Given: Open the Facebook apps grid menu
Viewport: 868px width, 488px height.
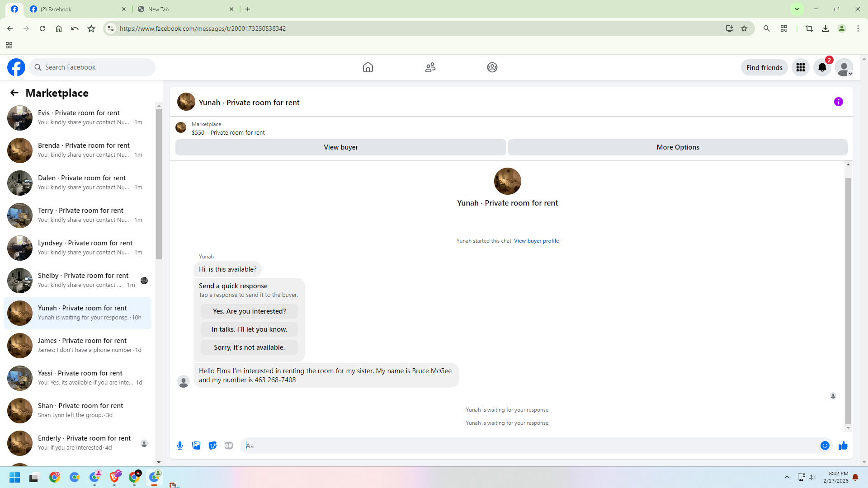Looking at the screenshot, I should [x=801, y=67].
